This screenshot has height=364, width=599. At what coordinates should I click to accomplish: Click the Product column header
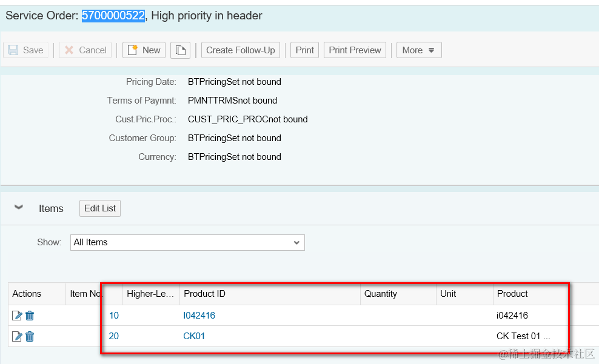(531, 294)
